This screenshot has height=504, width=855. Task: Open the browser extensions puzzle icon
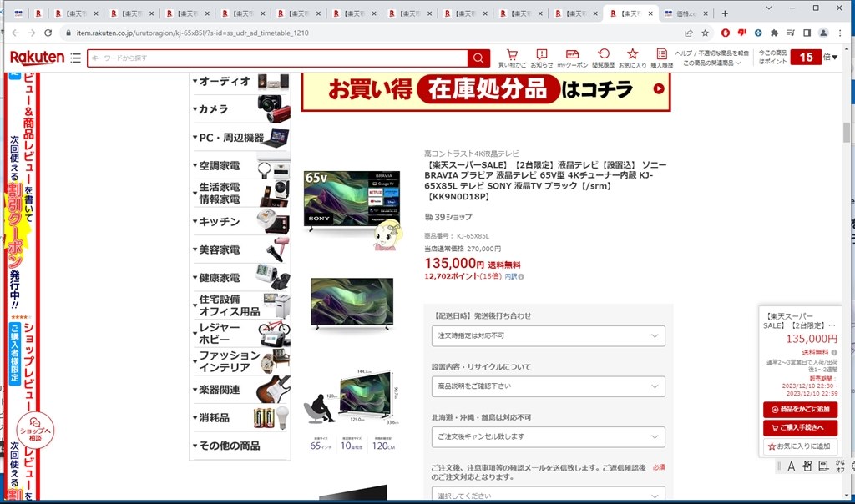774,33
